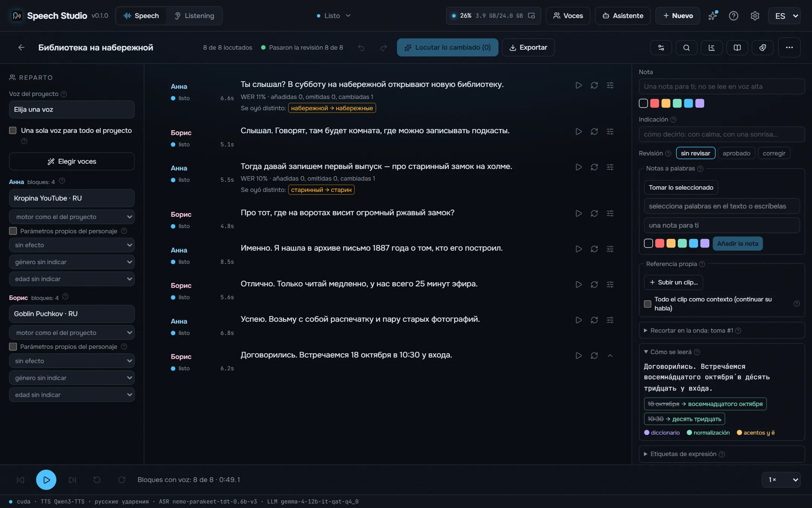Click redo arrow in the project header
The width and height of the screenshot is (812, 508).
point(383,47)
